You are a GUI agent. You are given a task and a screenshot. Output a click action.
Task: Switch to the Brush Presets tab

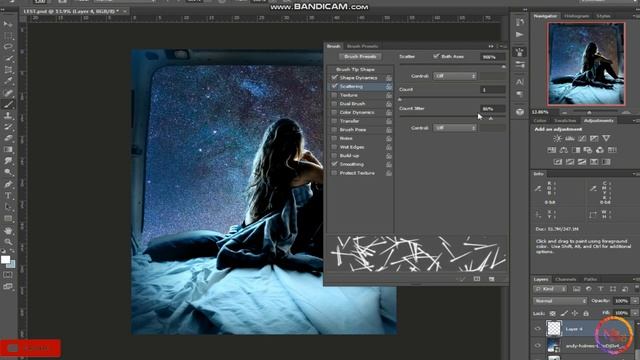pyautogui.click(x=362, y=46)
